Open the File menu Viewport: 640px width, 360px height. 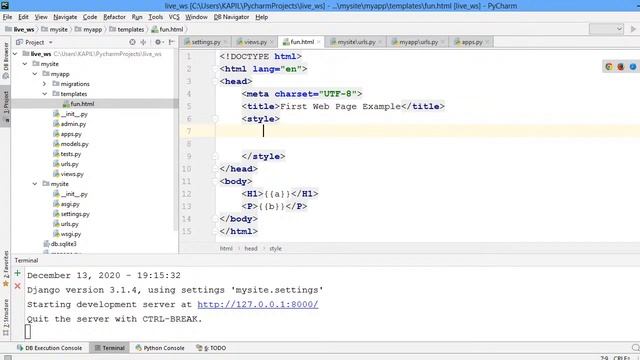coord(7,17)
